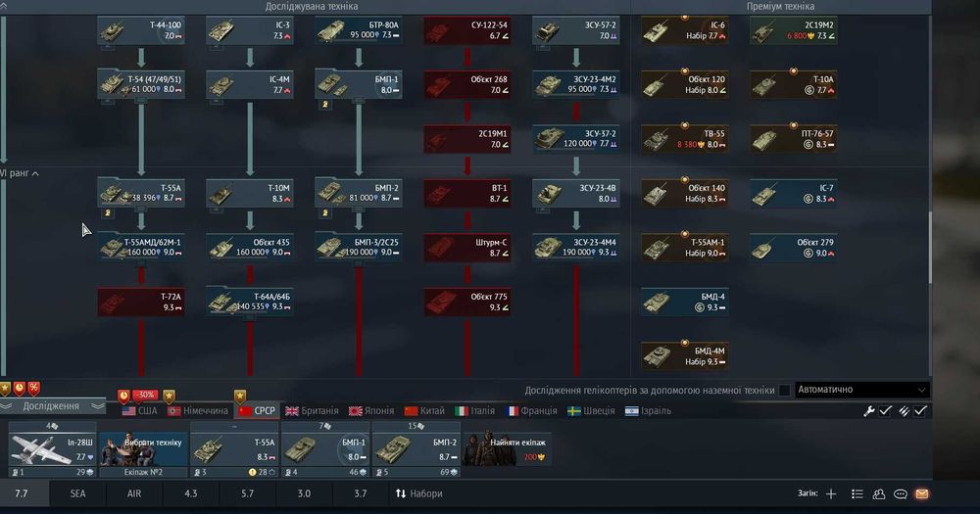The width and height of the screenshot is (980, 514).
Task: Select the SEA preset tab
Action: click(77, 493)
